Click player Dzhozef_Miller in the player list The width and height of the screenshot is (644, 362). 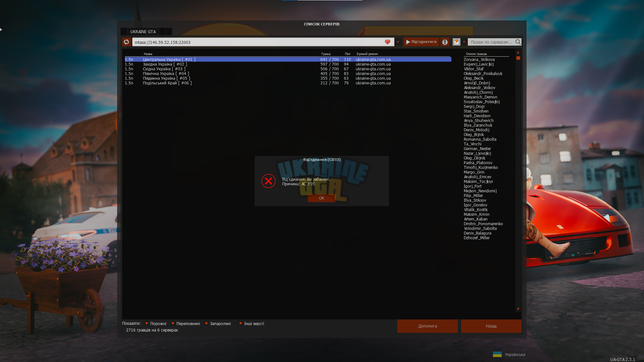click(477, 238)
